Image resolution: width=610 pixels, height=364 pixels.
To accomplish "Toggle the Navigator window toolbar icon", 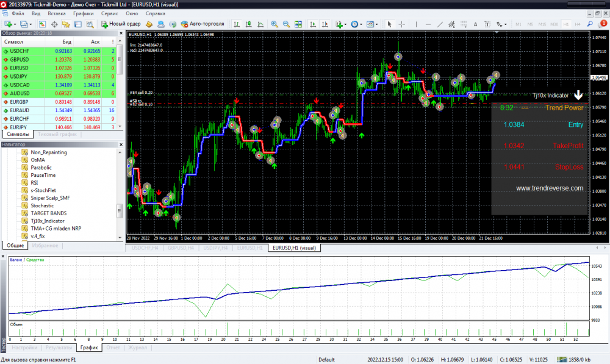I will coord(66,24).
